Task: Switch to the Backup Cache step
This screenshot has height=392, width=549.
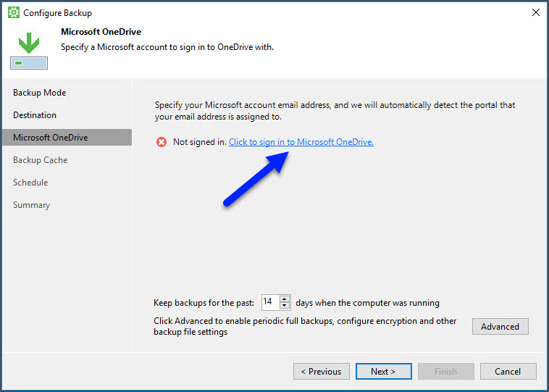Action: [x=40, y=160]
